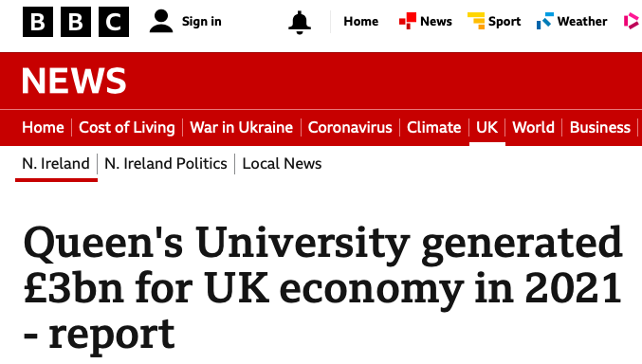Go to Home in top navigation
The image size is (642, 364).
[360, 21]
